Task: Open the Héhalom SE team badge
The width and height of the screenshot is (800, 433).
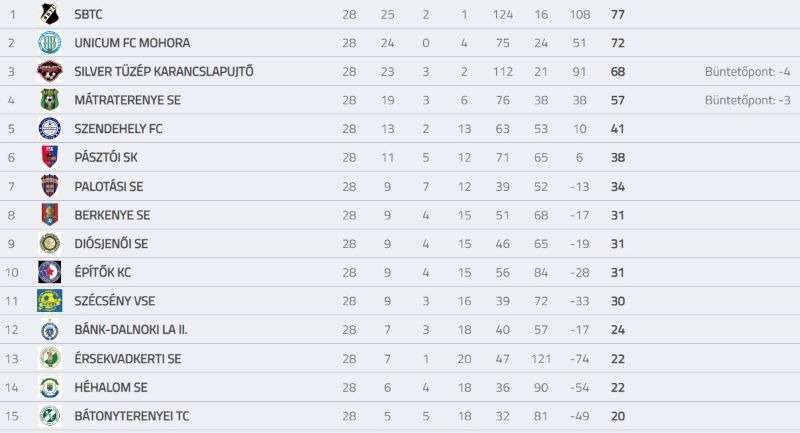Action: coord(49,387)
